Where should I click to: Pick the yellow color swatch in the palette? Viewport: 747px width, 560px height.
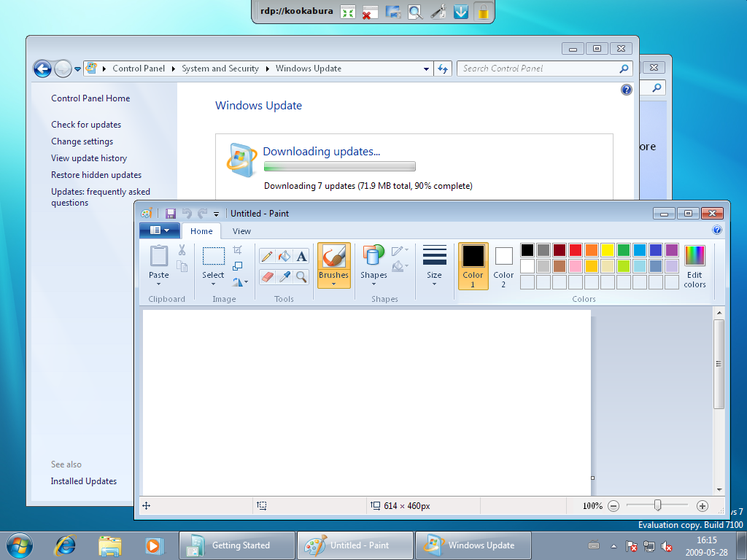point(608,250)
